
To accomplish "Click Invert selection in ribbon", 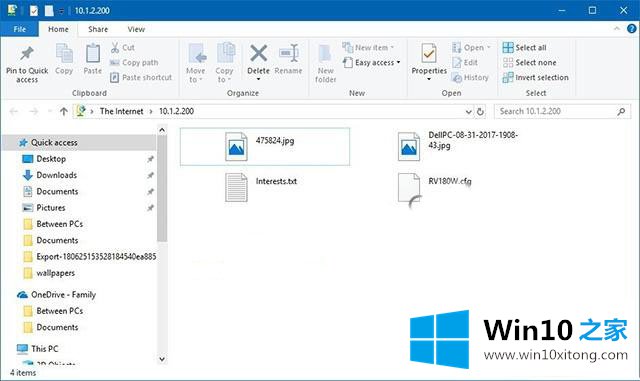I will click(x=536, y=78).
